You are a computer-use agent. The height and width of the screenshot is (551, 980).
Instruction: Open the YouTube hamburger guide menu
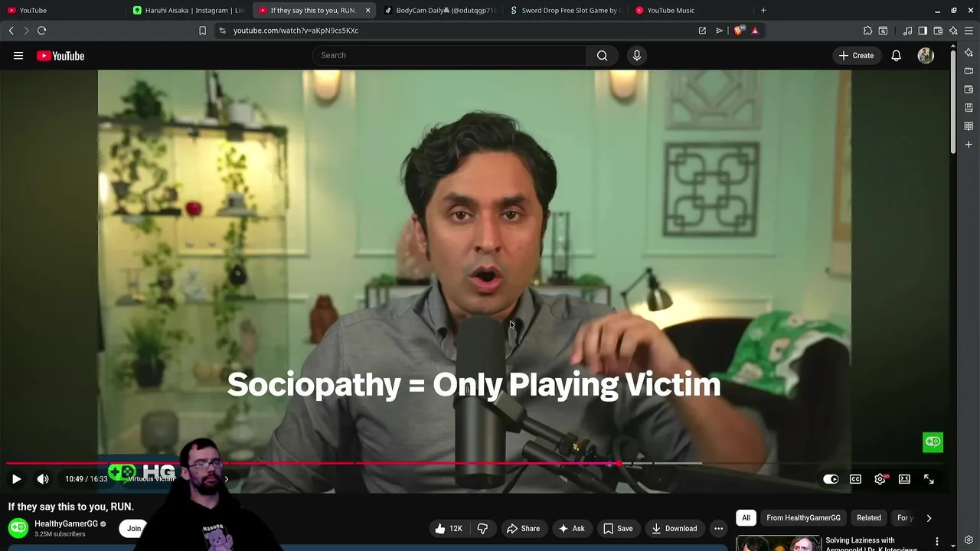click(18, 56)
